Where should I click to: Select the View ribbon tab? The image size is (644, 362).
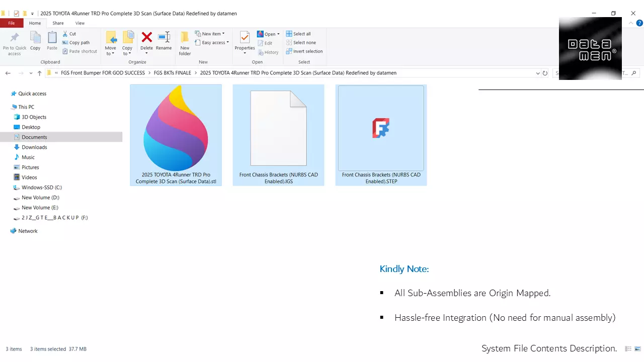(80, 23)
